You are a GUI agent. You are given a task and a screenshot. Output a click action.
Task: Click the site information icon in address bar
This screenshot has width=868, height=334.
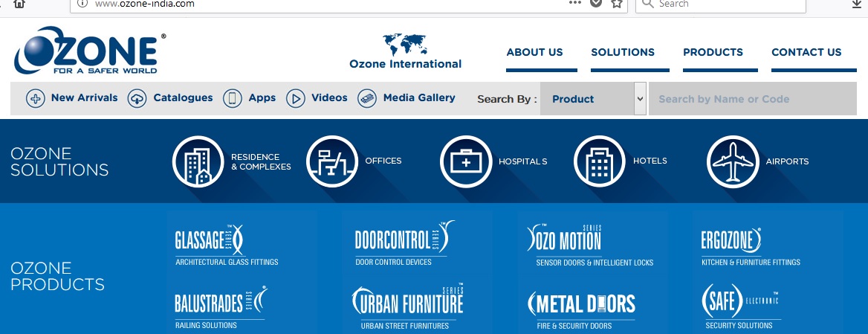coord(82,3)
